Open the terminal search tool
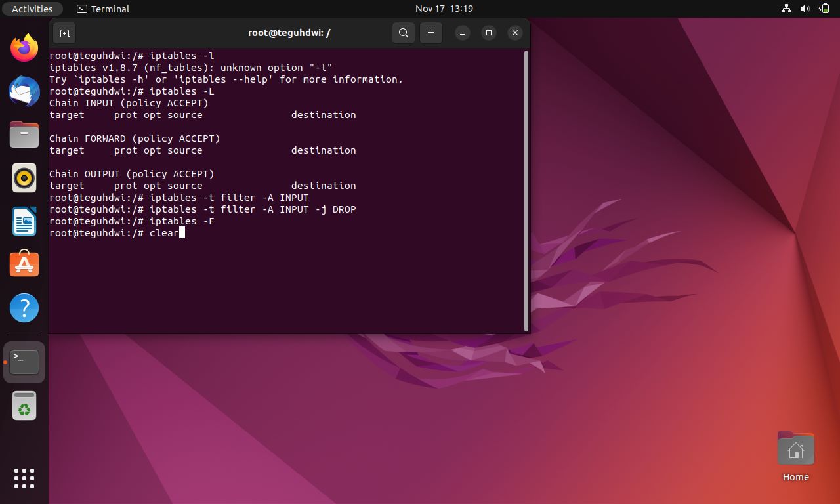Image resolution: width=840 pixels, height=504 pixels. point(404,33)
